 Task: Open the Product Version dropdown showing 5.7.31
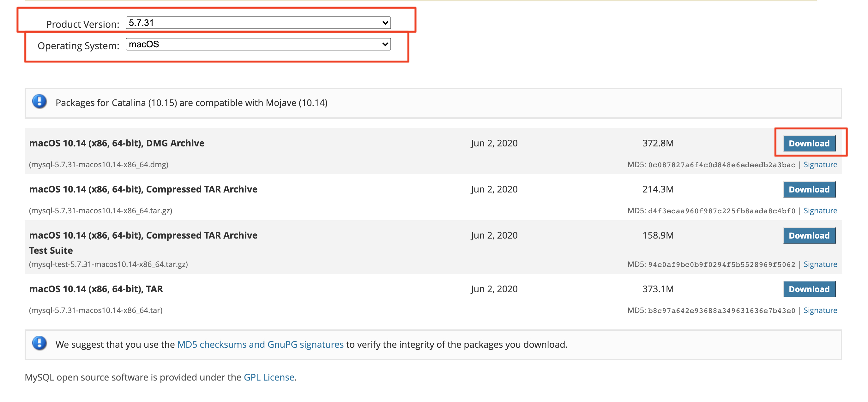258,23
